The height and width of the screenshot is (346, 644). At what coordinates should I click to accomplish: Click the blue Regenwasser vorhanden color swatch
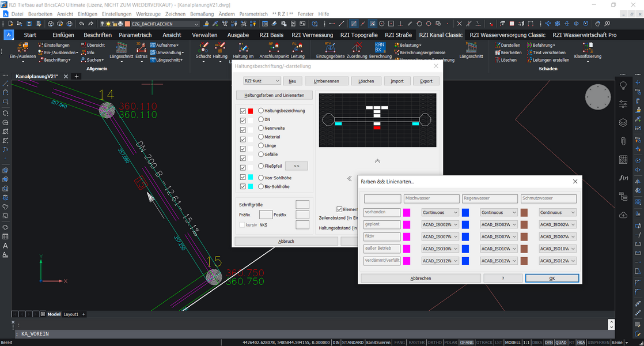click(465, 213)
